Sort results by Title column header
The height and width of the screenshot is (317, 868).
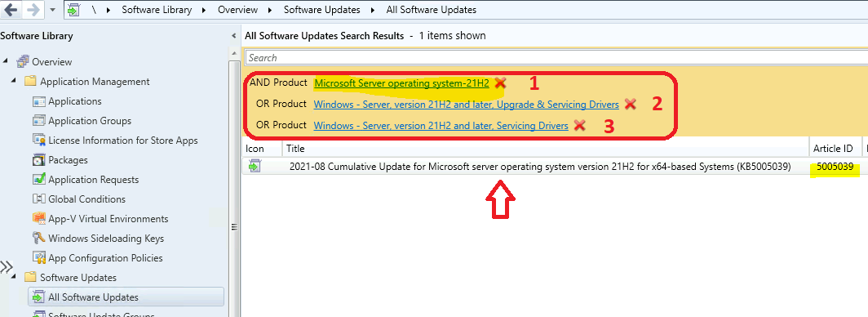[546, 149]
